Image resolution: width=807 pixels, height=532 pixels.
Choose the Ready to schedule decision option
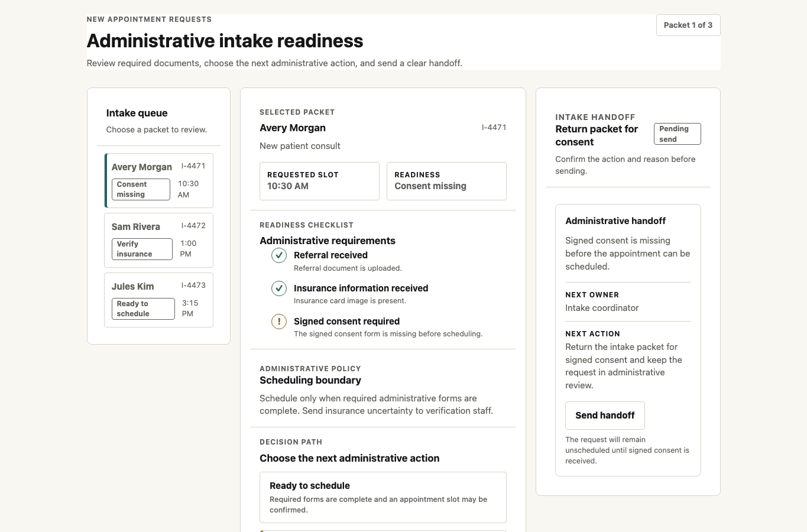tap(383, 497)
